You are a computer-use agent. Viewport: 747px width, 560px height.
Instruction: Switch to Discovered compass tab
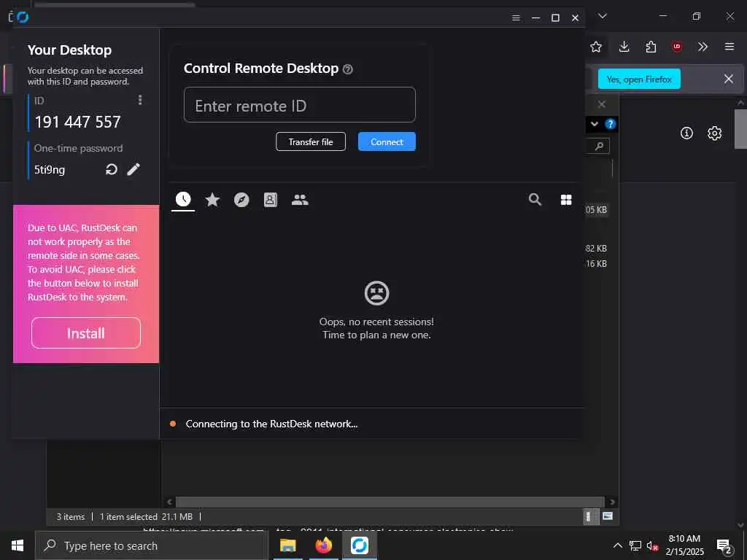click(x=241, y=200)
